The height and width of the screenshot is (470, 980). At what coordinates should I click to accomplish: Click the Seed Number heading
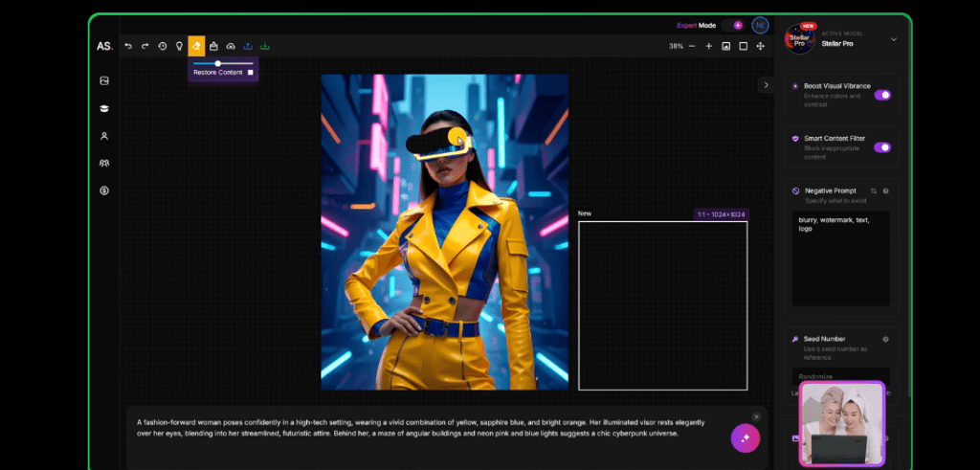coord(824,339)
